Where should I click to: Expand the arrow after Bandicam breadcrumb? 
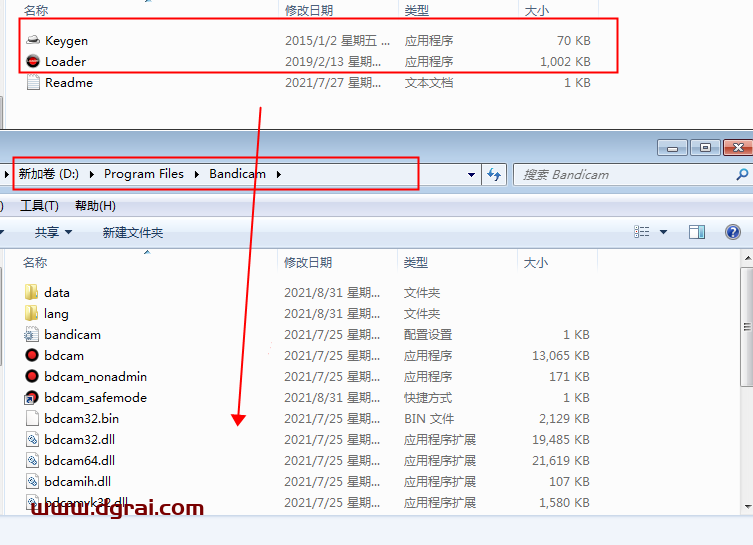coord(279,174)
